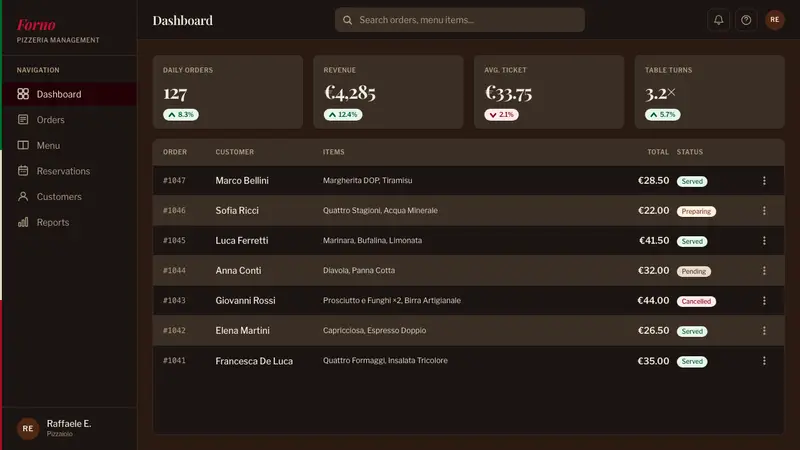Click customer name Sofia Ricci
Viewport: 800px width, 450px height.
pyautogui.click(x=237, y=211)
